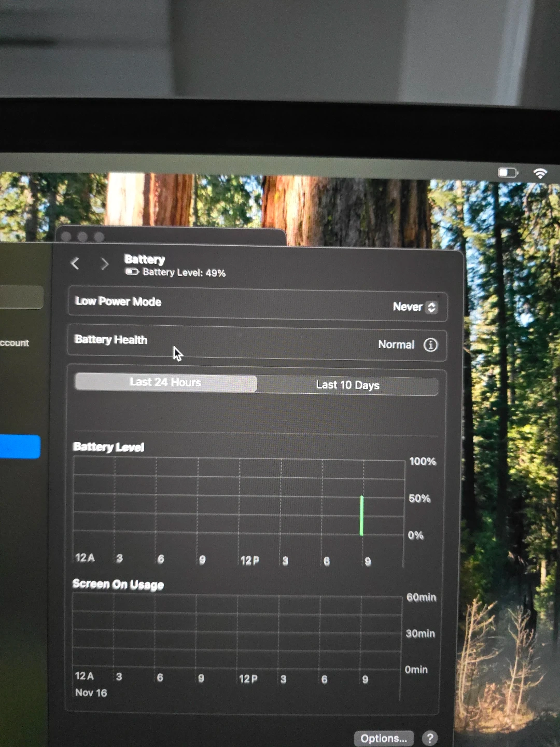
Task: Click the green bar in Battery Level chart
Action: tap(361, 516)
